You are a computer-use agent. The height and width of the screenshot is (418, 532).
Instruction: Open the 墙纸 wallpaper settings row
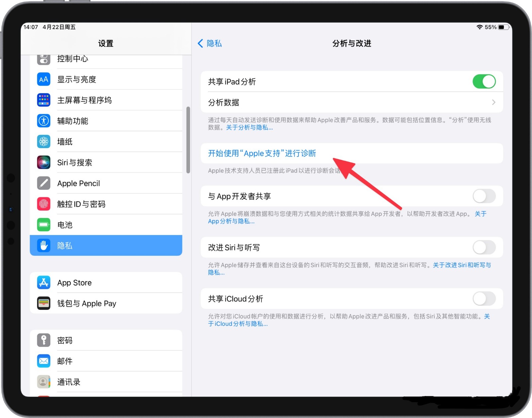106,142
